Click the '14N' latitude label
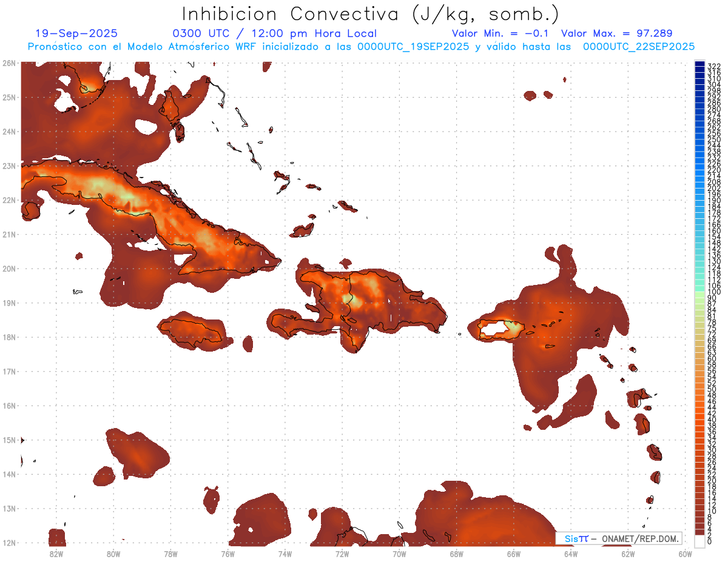This screenshot has width=728, height=562. 9,474
